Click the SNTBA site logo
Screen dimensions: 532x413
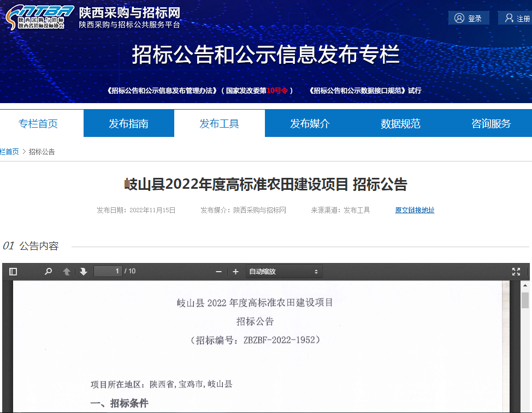pyautogui.click(x=39, y=17)
